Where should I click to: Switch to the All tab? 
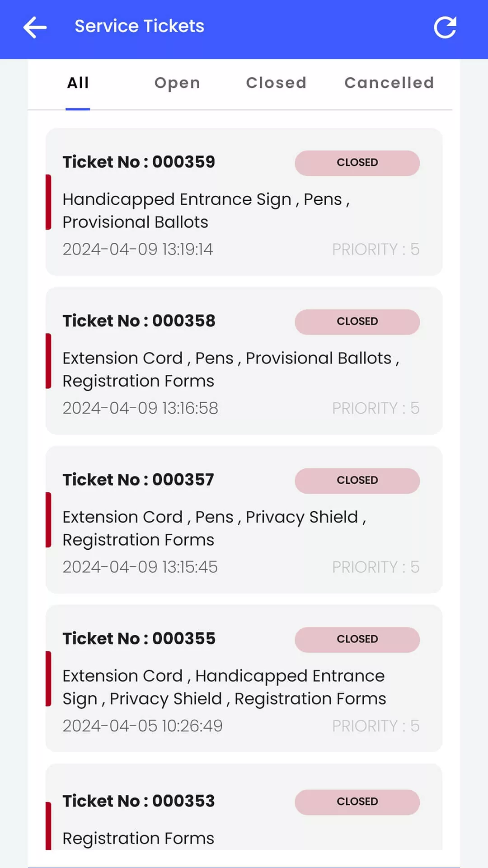point(78,83)
